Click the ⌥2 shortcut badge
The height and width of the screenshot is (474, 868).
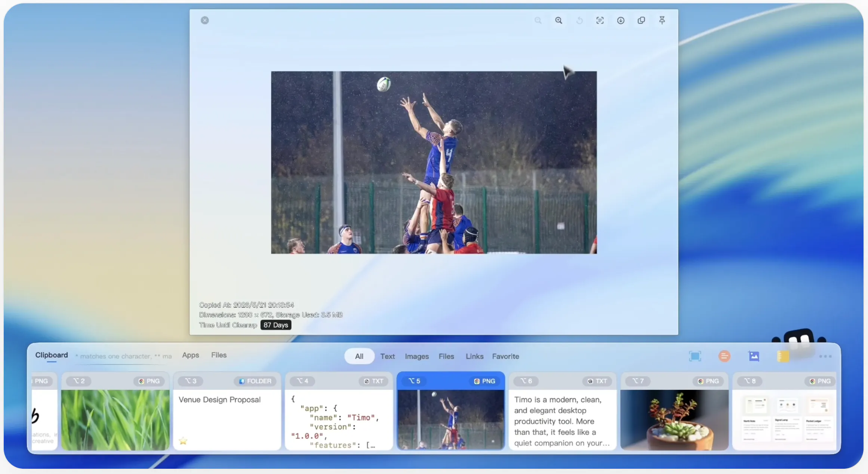[79, 381]
